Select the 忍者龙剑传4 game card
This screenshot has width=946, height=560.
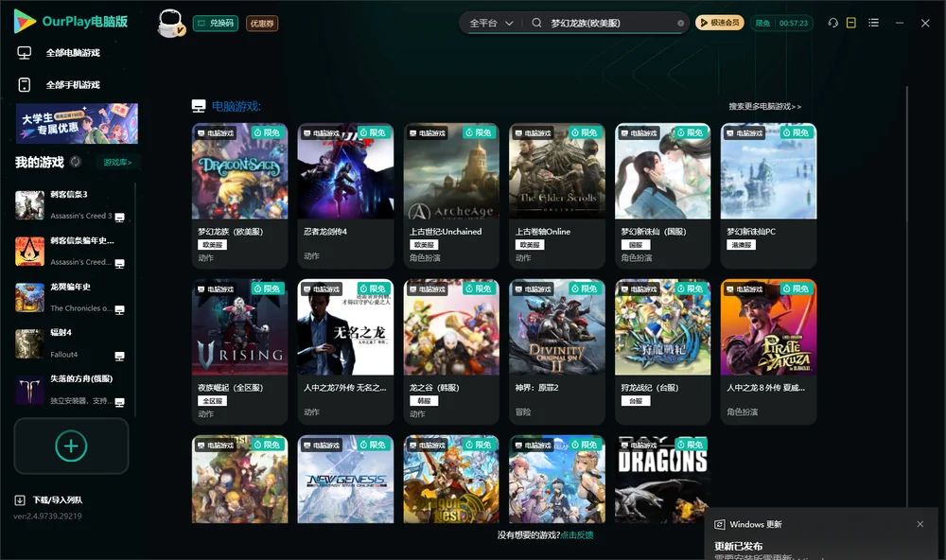[x=345, y=196]
